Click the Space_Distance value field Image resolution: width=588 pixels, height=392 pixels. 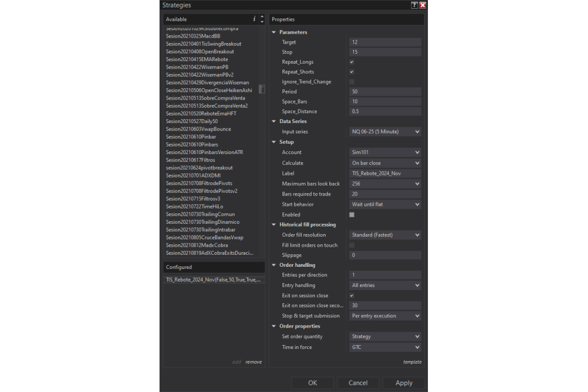point(385,112)
